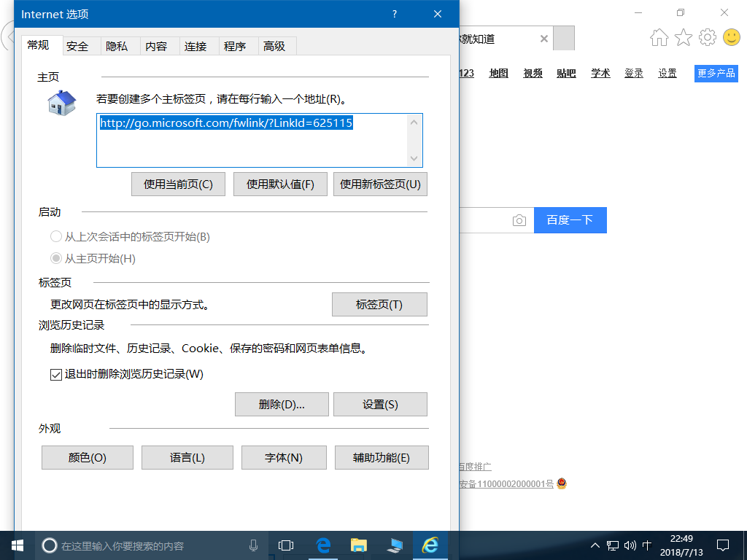Image resolution: width=747 pixels, height=560 pixels.
Task: Open Favorites star icon in IE
Action: point(684,37)
